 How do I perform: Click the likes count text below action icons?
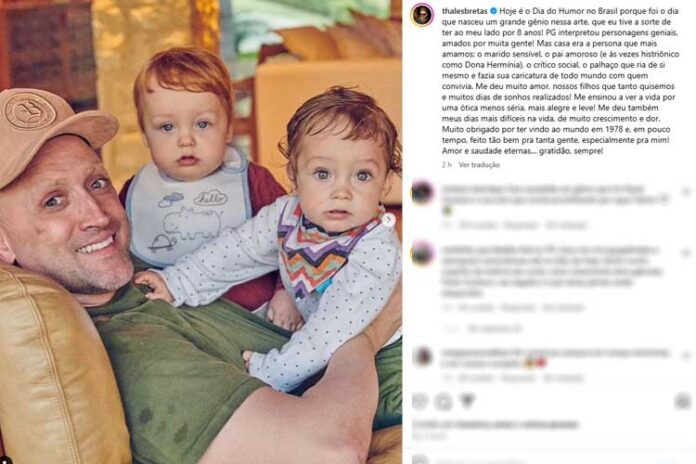[x=496, y=424]
